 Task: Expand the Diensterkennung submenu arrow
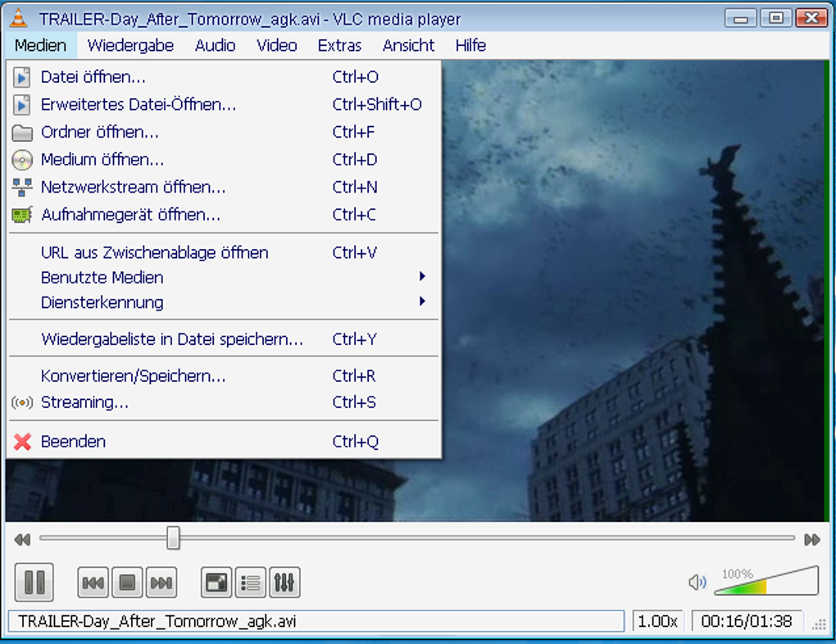click(x=422, y=302)
